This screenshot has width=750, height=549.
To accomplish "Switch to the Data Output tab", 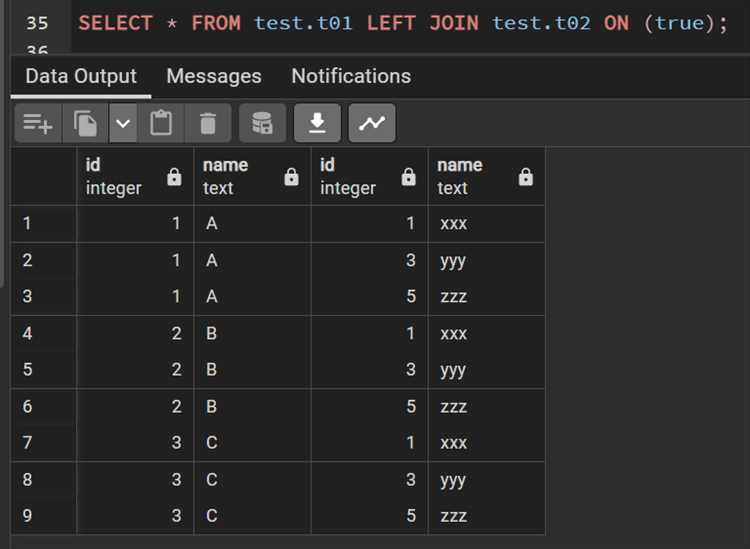I will click(x=81, y=76).
